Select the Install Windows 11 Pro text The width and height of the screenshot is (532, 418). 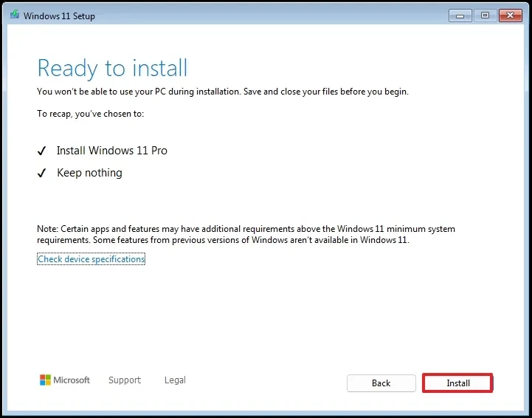pos(112,151)
